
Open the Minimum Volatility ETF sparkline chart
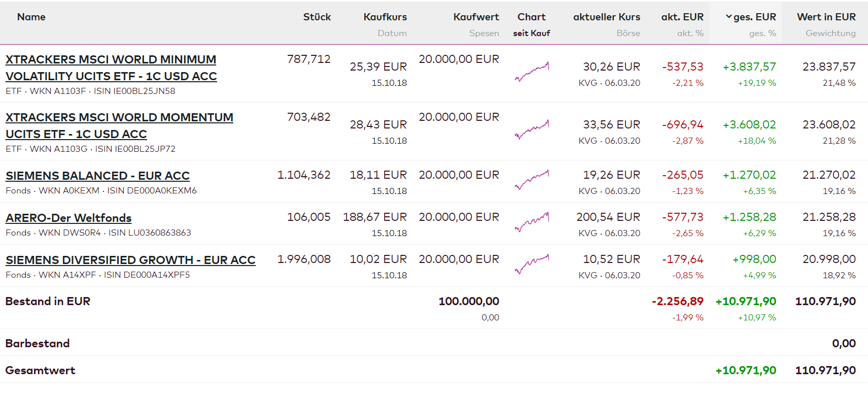click(532, 72)
